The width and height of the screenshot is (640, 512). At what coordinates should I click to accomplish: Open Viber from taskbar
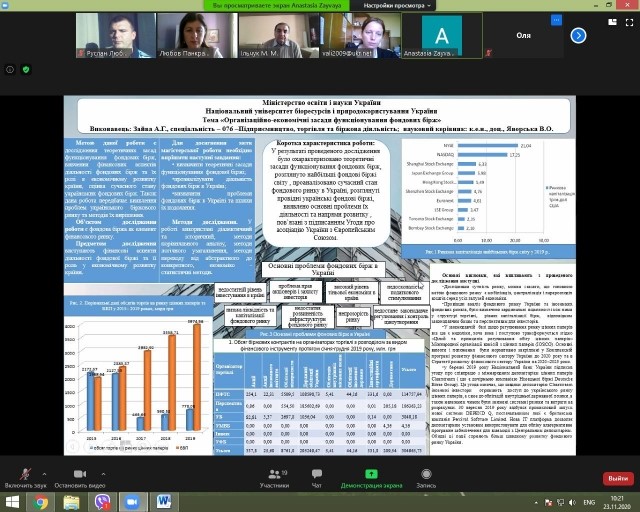click(102, 502)
